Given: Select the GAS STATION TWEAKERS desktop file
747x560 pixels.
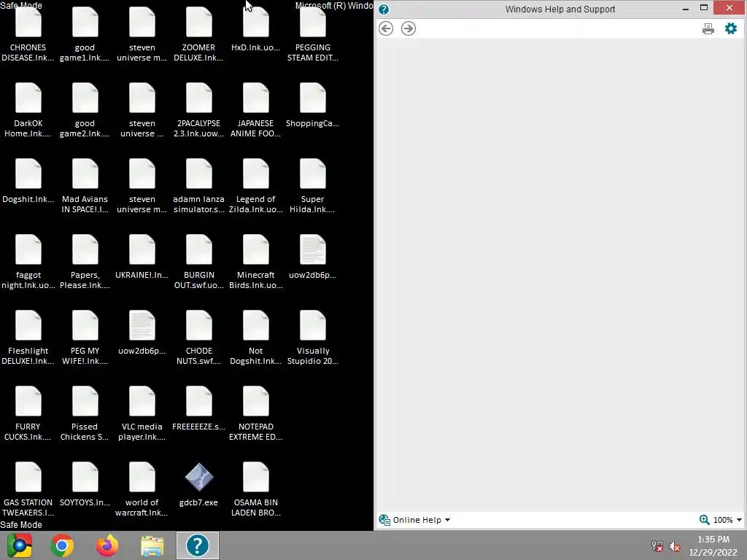Looking at the screenshot, I should click(28, 489).
